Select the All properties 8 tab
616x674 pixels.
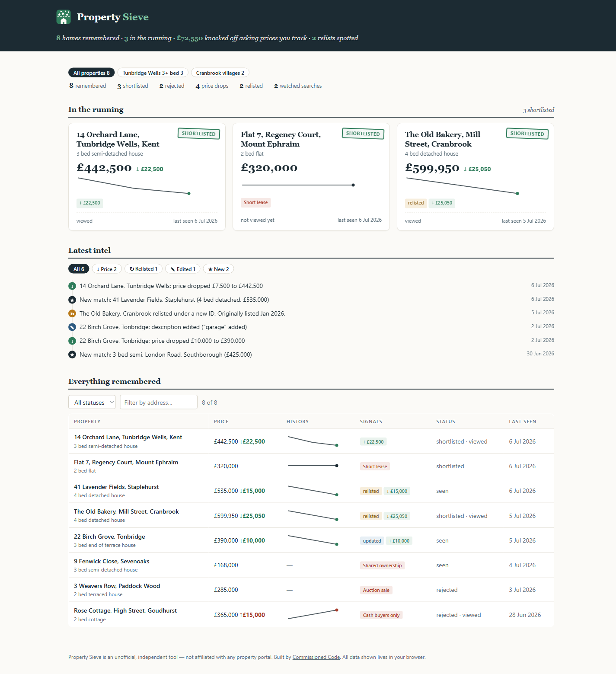click(92, 73)
